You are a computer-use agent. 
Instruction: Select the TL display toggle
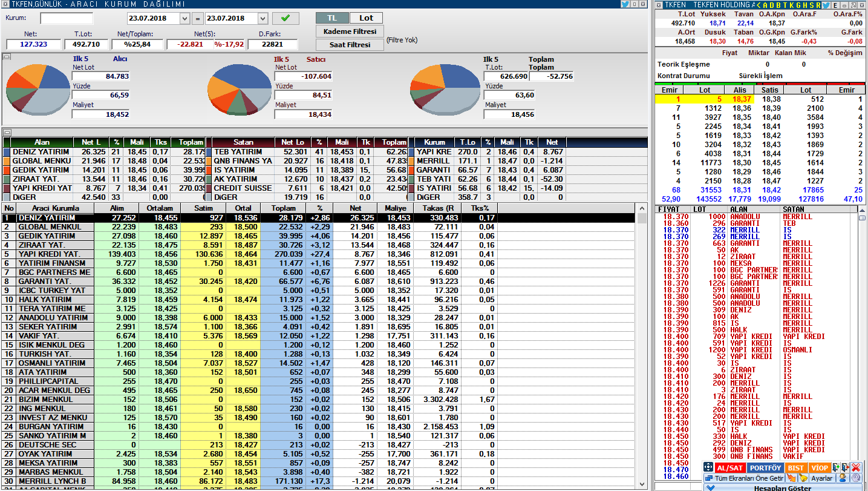pos(332,18)
